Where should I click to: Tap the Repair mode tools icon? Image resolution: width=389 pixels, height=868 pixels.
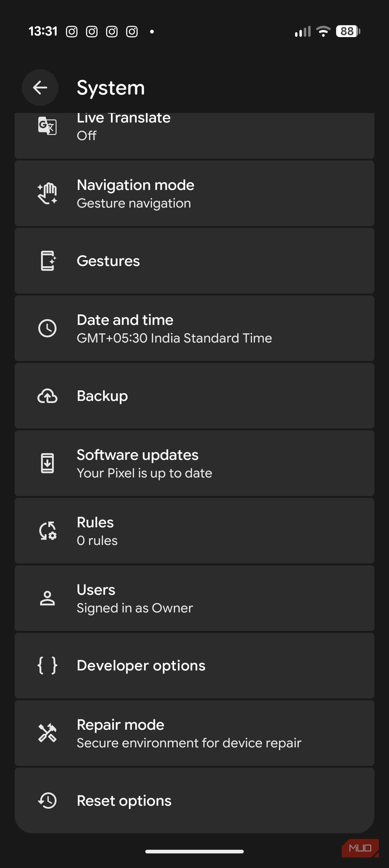47,733
